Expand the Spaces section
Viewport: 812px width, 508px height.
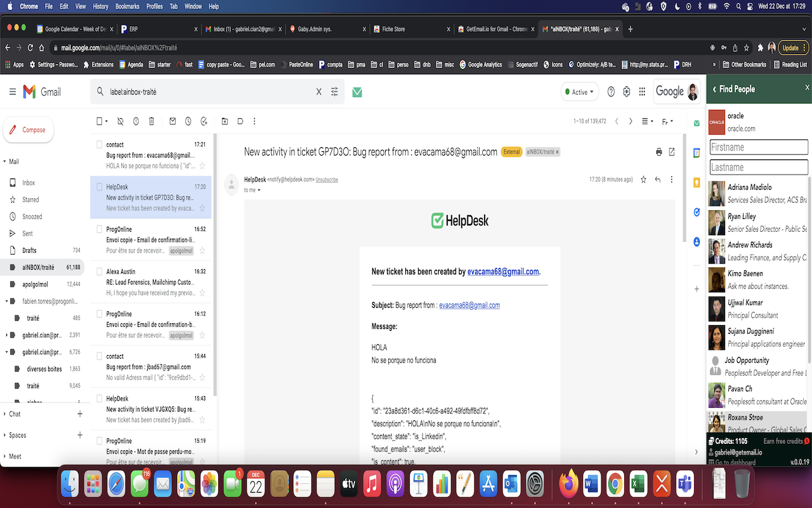click(x=5, y=436)
